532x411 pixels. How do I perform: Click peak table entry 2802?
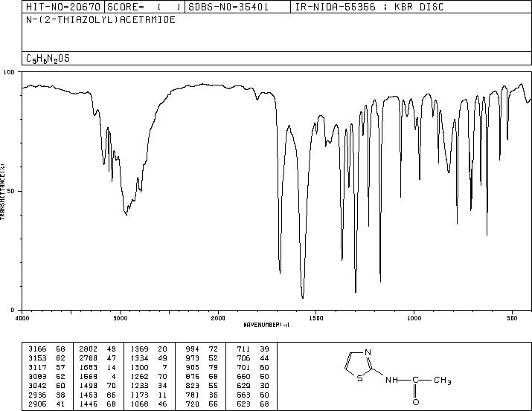click(x=89, y=349)
